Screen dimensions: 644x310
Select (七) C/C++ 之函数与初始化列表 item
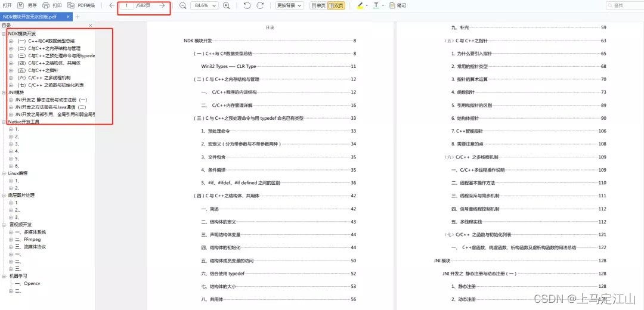[50, 85]
